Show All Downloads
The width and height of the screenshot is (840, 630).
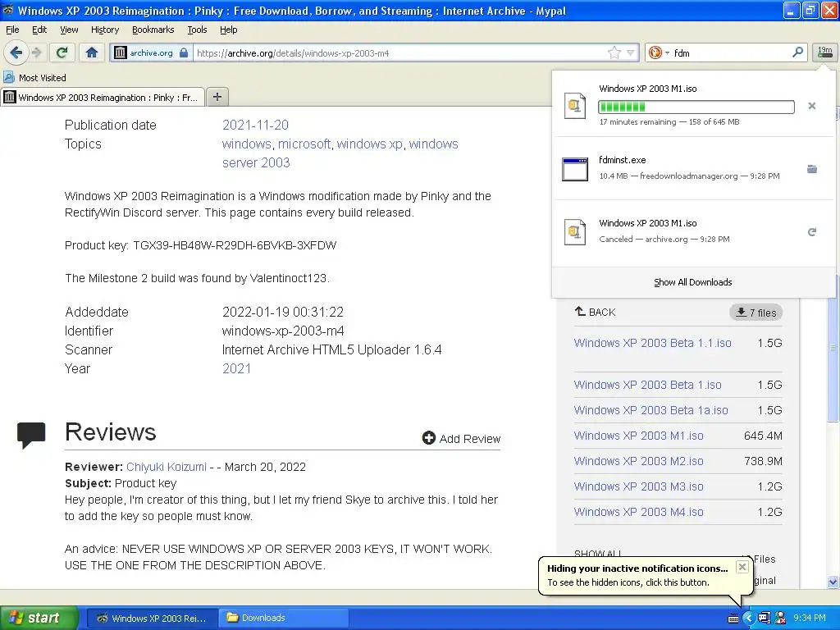692,282
